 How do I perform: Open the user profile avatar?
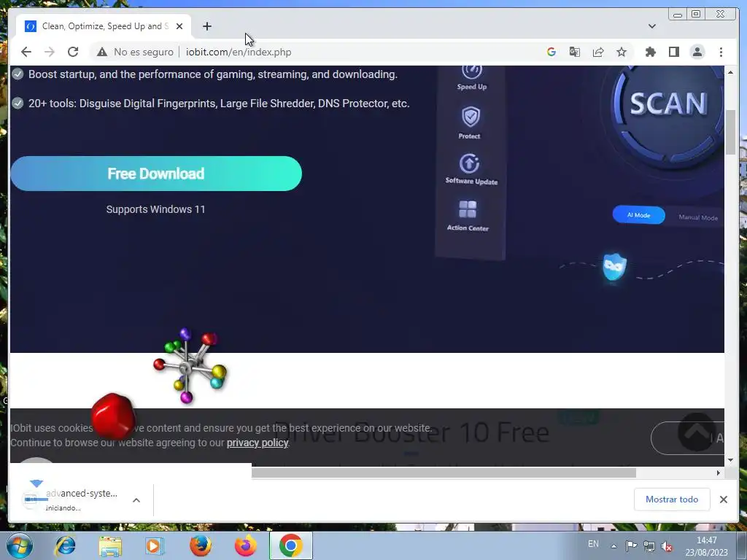pyautogui.click(x=697, y=52)
